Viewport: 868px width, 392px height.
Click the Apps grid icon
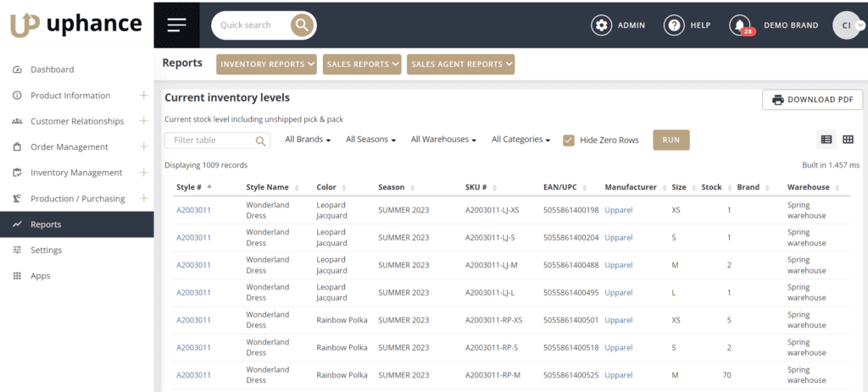(17, 276)
